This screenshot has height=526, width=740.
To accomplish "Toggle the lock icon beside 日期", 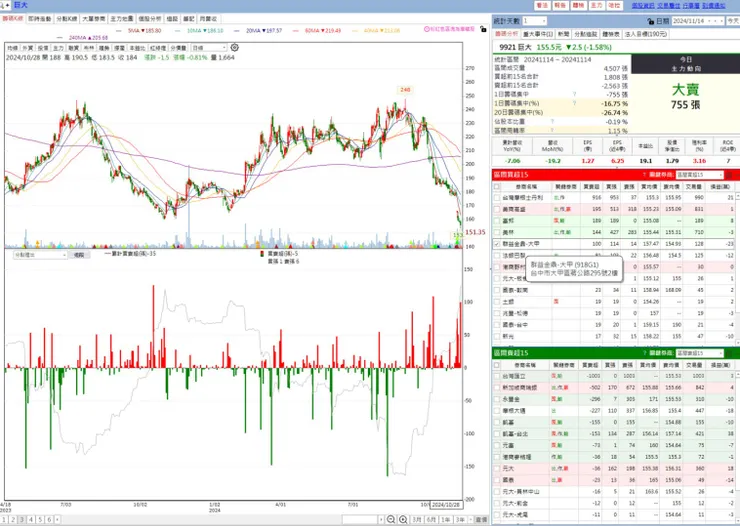I will point(651,21).
